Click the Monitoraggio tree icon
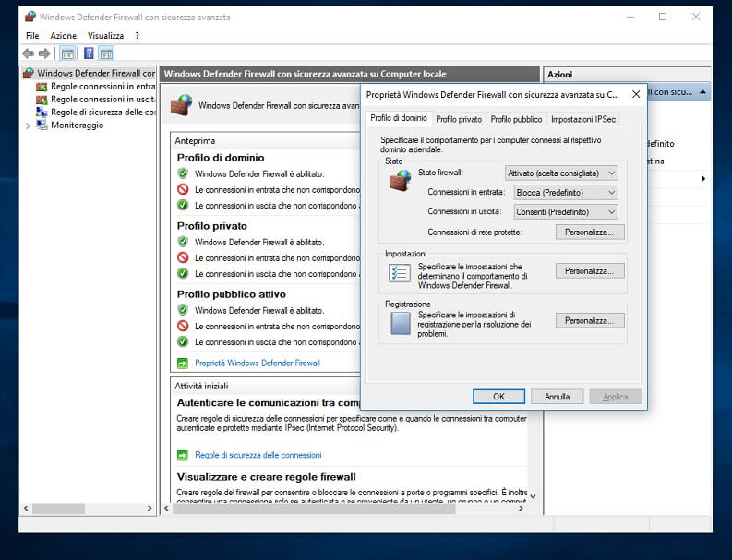Image resolution: width=732 pixels, height=560 pixels. click(x=42, y=125)
